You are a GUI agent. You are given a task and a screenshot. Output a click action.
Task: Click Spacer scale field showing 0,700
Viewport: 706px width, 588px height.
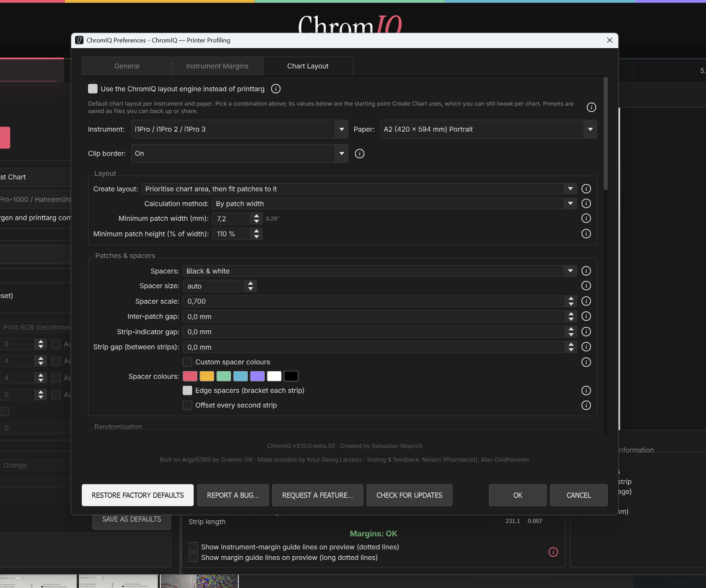pyautogui.click(x=380, y=301)
